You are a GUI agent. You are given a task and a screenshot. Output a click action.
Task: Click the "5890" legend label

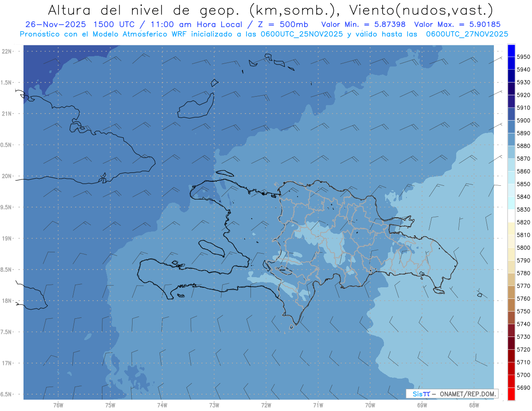point(524,133)
